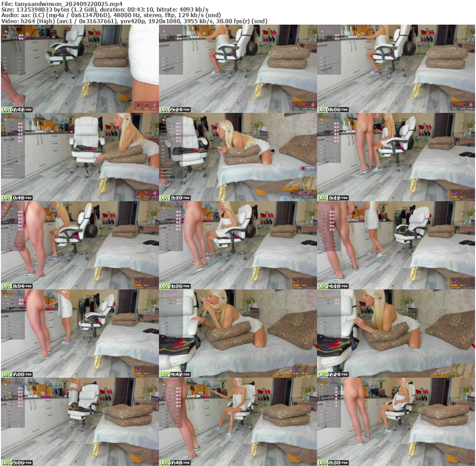The image size is (476, 466).
Task: Select the pink toy icon in the tip menu overlay
Action: (x=20, y=35)
